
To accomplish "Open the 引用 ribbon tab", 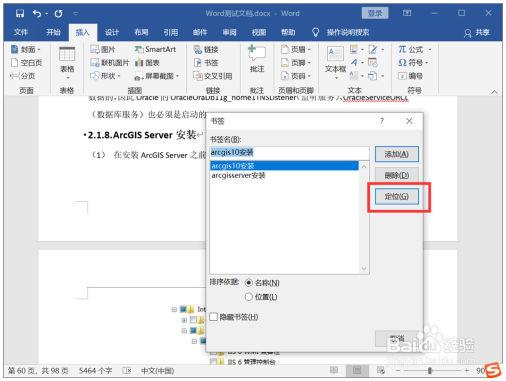I will point(170,32).
